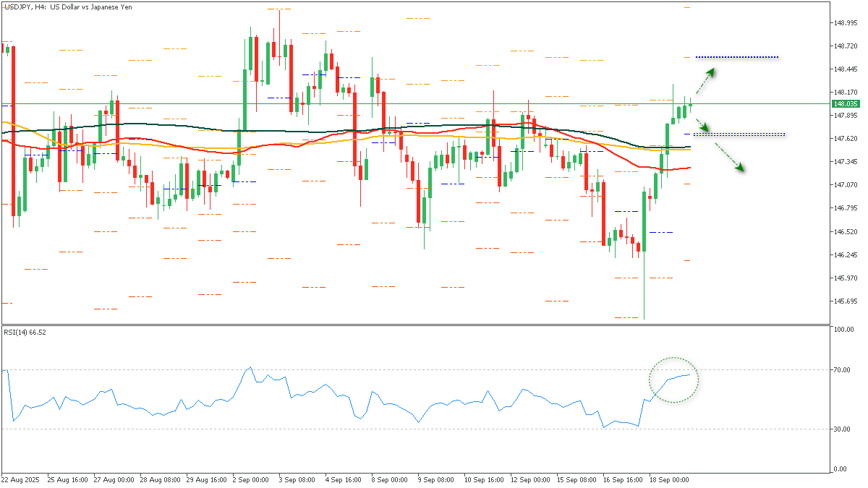
Task: Click the 70.00 RSI level label
Action: coord(841,370)
